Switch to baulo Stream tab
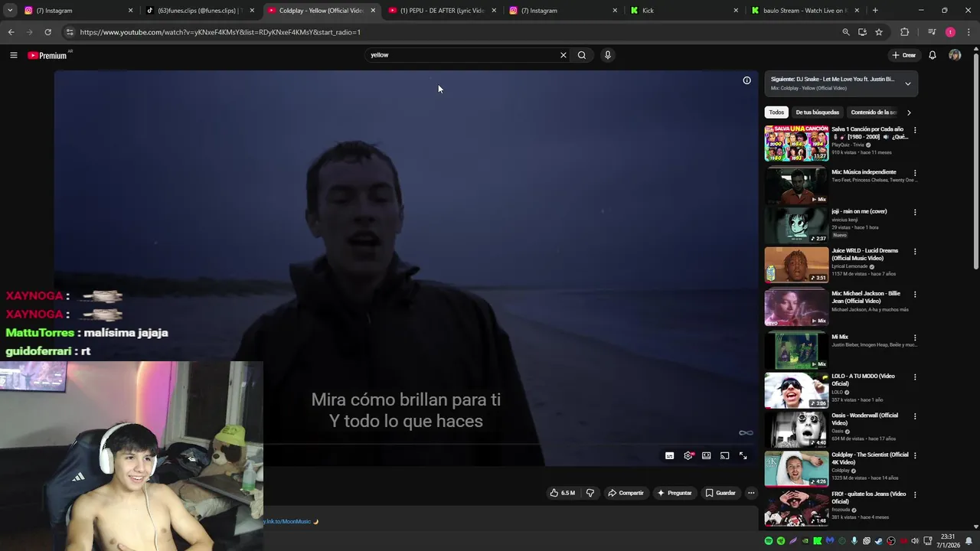The image size is (980, 551). coord(805,11)
